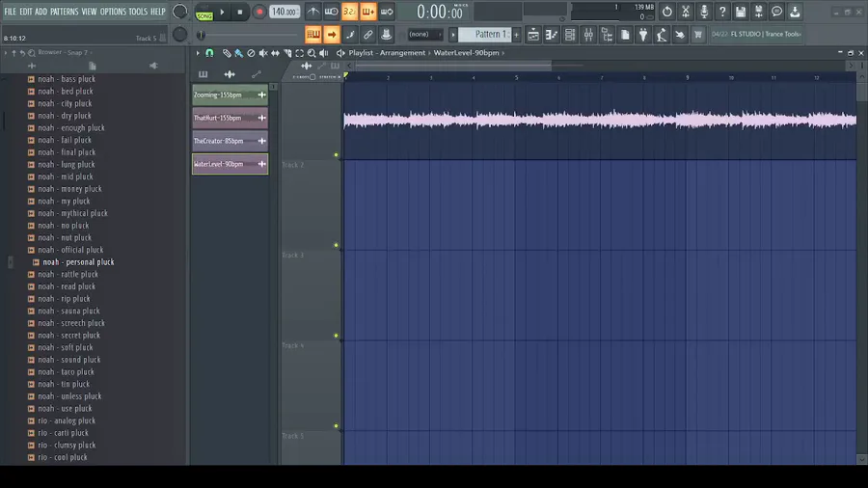The height and width of the screenshot is (488, 868).
Task: Select the WaterLevel-90bpm audio clip
Action: point(231,164)
